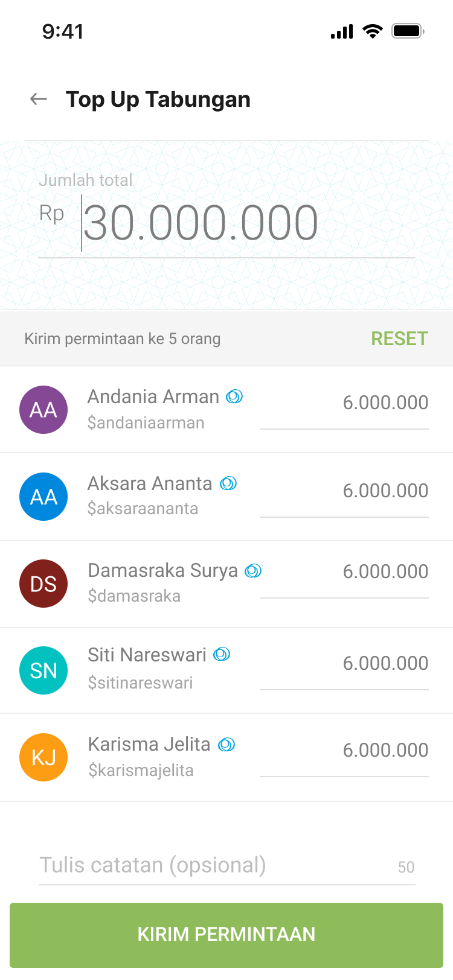The width and height of the screenshot is (453, 980).
Task: Click verified badge beside Aksara Ananta
Action: (228, 483)
